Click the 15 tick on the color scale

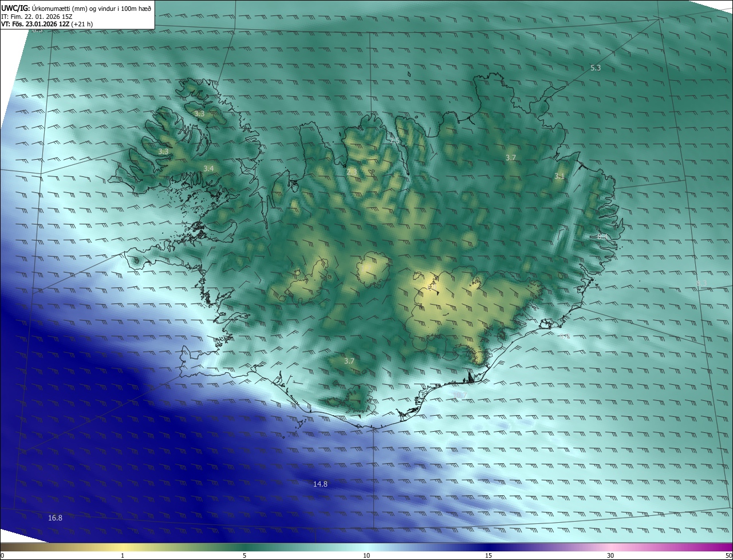[x=488, y=555]
